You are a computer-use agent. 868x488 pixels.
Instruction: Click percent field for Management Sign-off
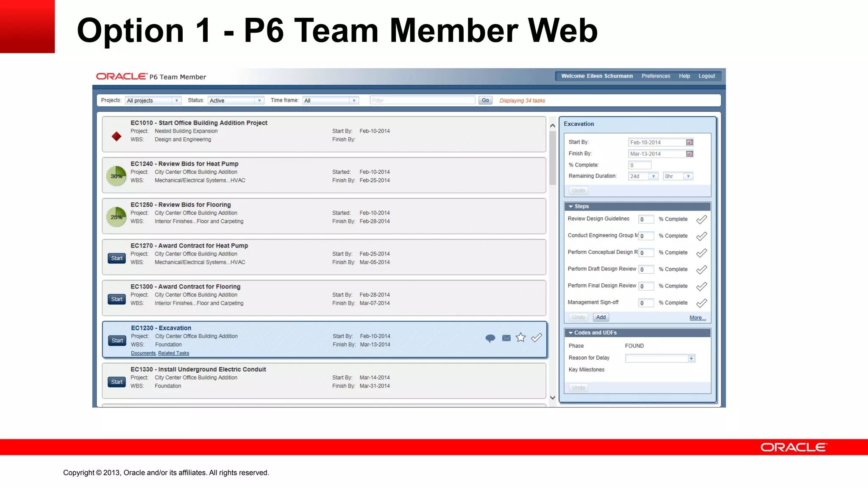tap(646, 303)
